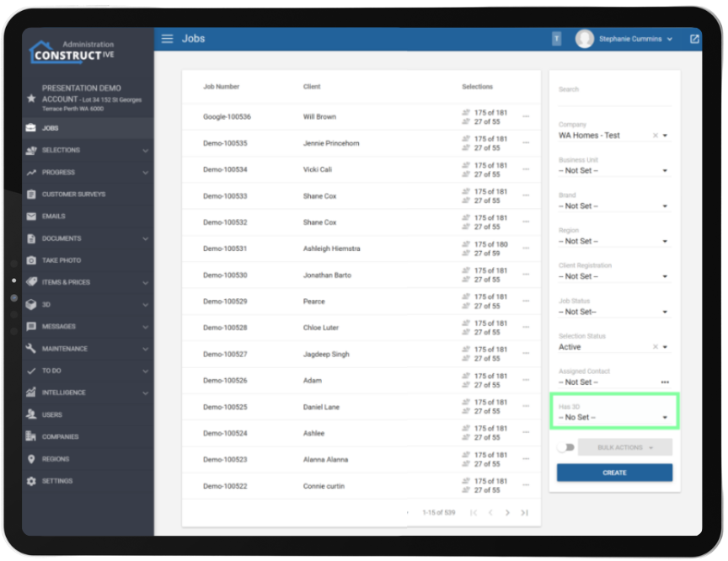Open external link icon in top bar
This screenshot has height=561, width=728.
694,39
